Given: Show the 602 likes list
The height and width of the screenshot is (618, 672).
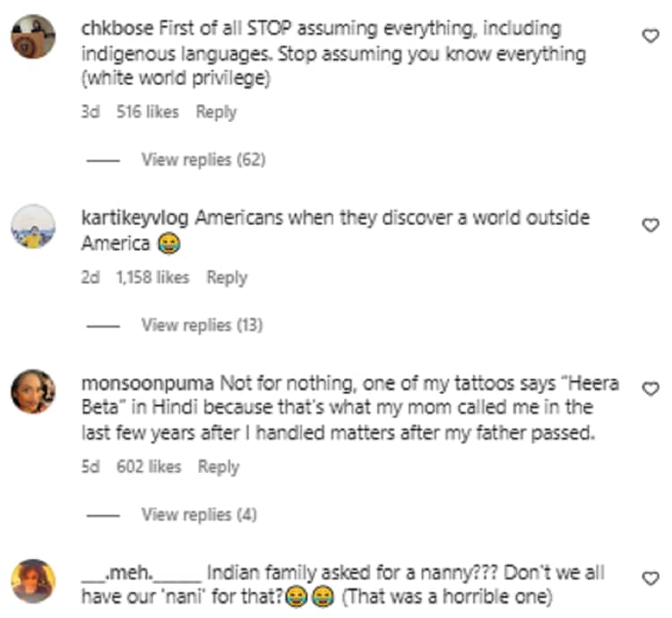Looking at the screenshot, I should (149, 467).
